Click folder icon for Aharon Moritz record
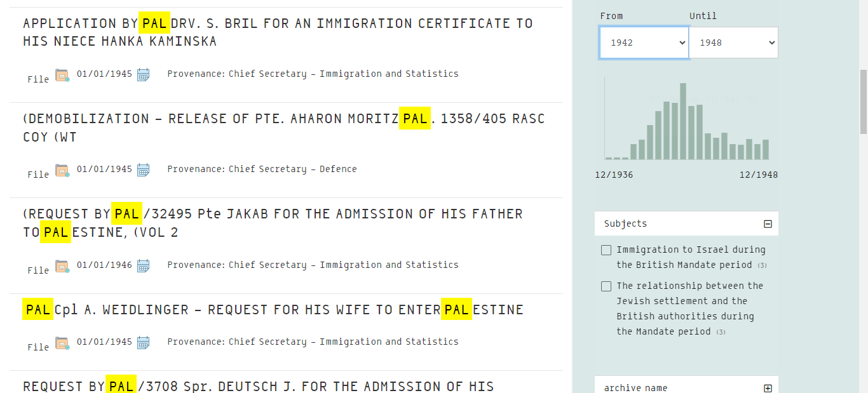Image resolution: width=868 pixels, height=393 pixels. 62,170
